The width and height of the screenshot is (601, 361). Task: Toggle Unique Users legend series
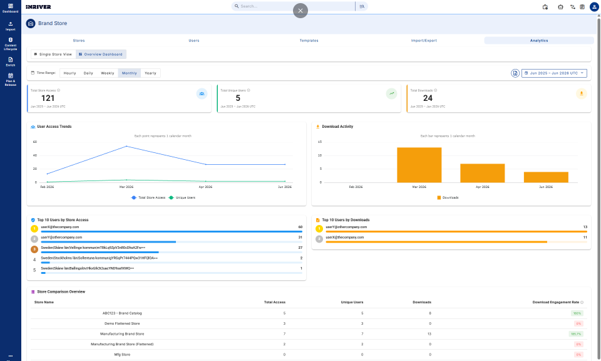click(182, 198)
